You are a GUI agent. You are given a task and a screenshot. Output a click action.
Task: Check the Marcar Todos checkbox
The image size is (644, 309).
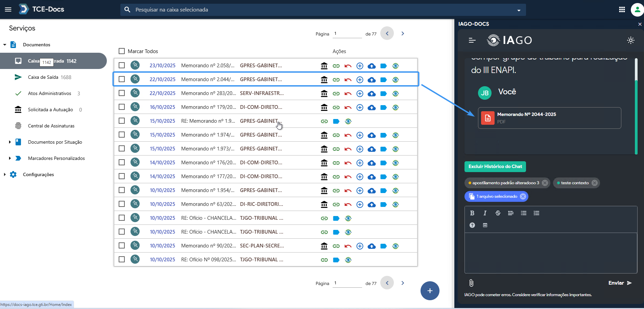tap(122, 51)
